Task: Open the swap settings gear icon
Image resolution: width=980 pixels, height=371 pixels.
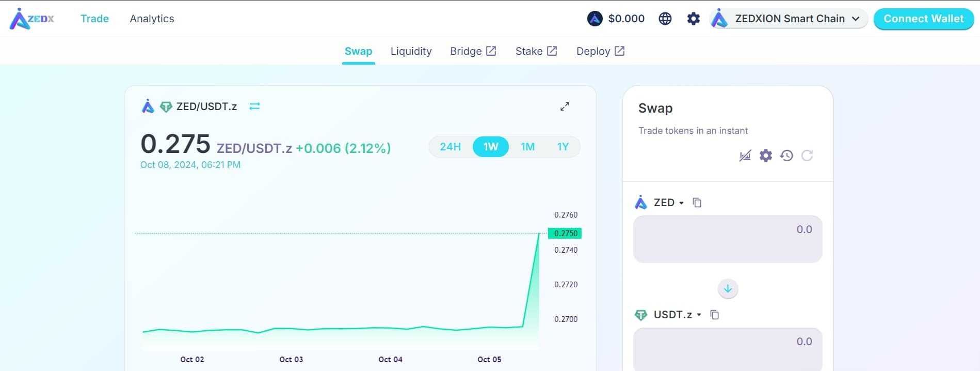Action: click(765, 156)
